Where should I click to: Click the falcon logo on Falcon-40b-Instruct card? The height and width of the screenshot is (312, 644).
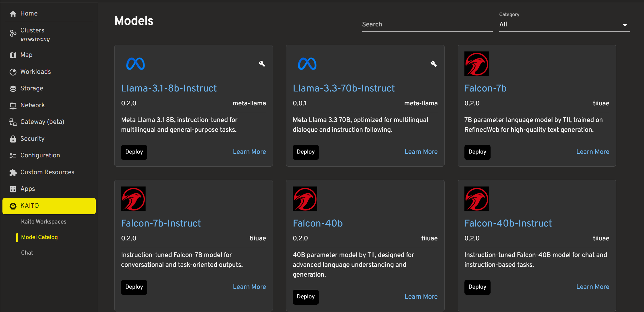[477, 199]
